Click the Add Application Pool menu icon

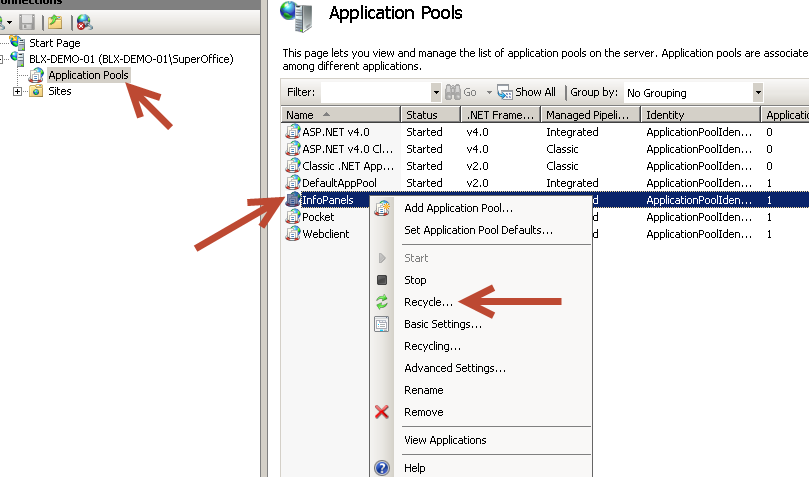[382, 208]
